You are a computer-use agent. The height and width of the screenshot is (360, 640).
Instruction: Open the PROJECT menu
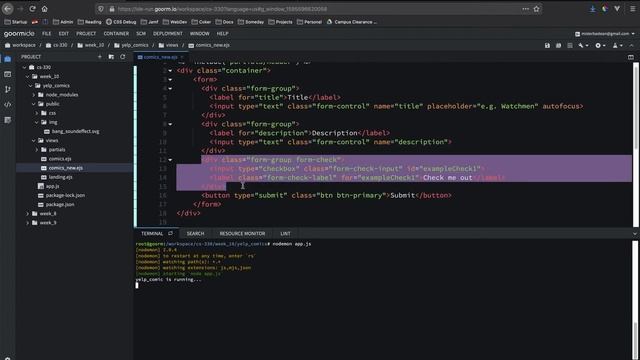click(86, 33)
